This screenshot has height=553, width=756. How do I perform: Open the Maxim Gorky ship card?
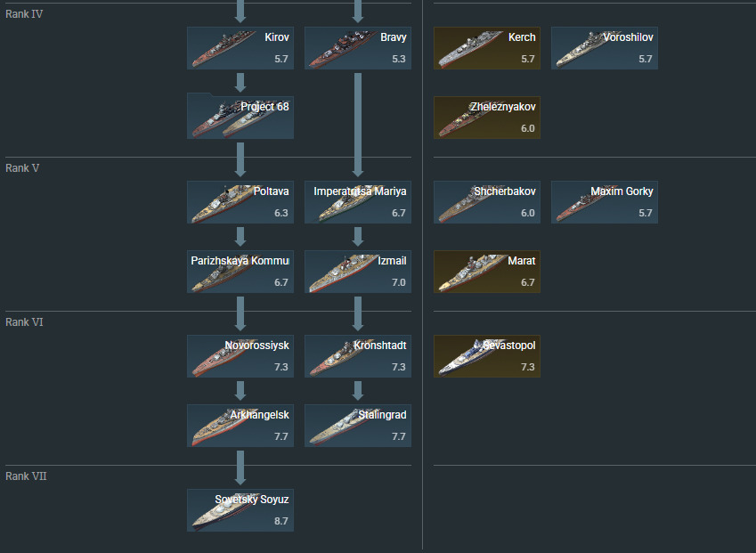tap(605, 202)
